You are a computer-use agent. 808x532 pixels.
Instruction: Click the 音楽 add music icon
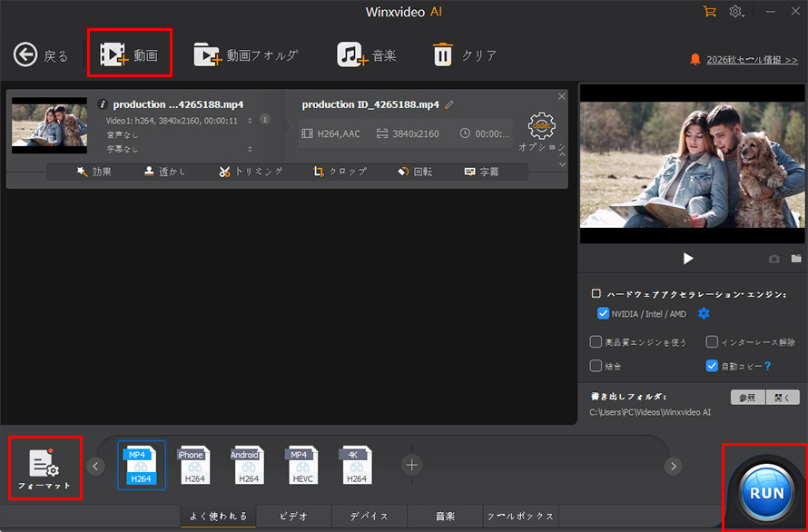[352, 54]
